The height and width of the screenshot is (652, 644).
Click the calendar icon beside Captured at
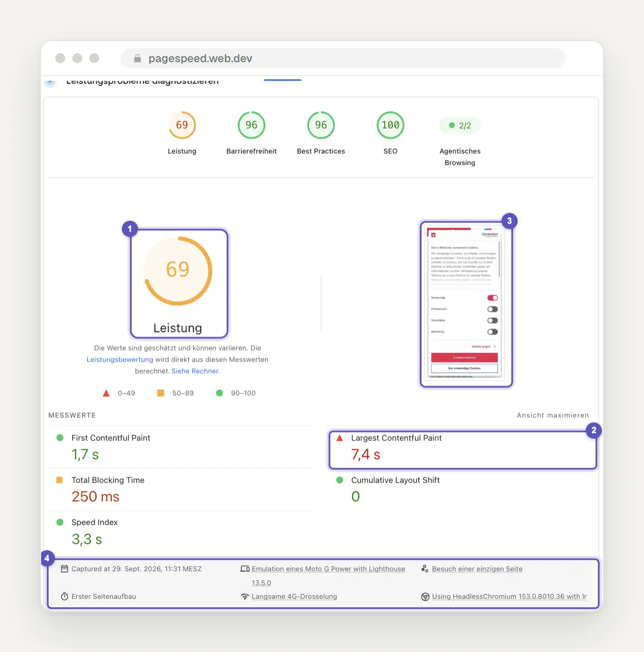click(x=64, y=569)
